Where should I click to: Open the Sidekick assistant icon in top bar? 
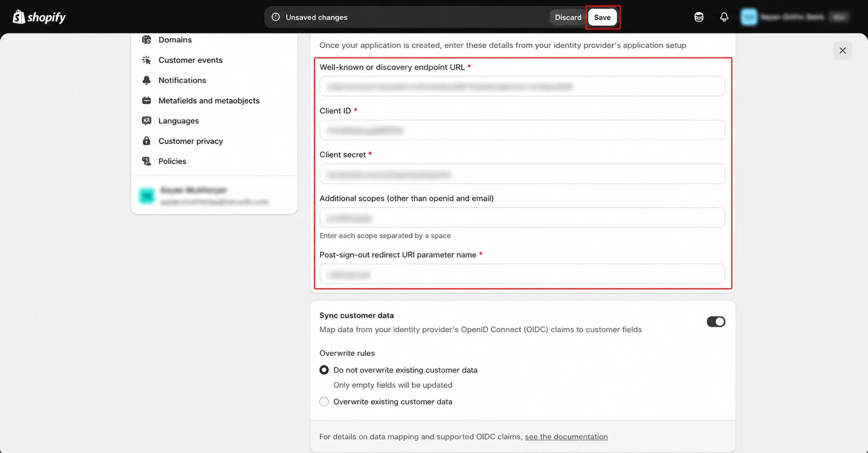(x=699, y=17)
